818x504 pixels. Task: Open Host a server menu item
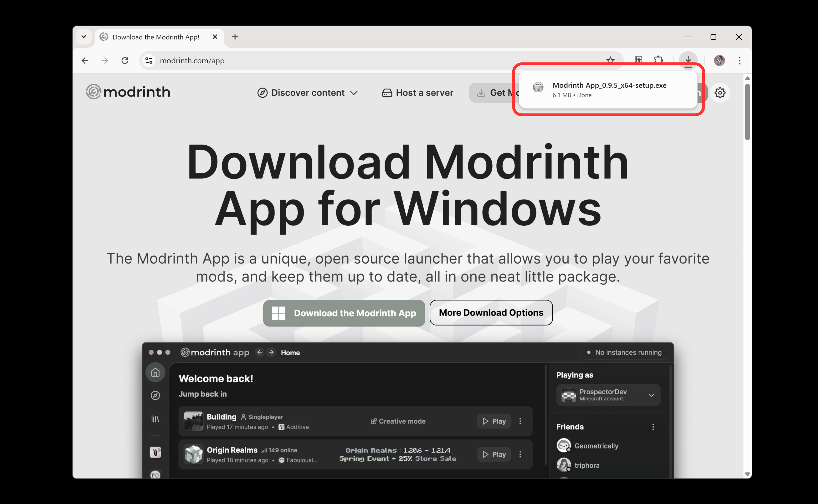click(417, 93)
